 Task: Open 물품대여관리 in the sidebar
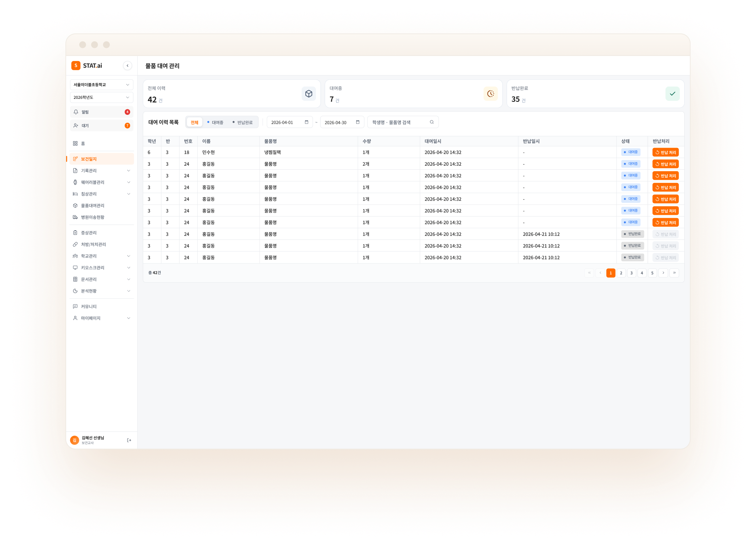(x=101, y=205)
